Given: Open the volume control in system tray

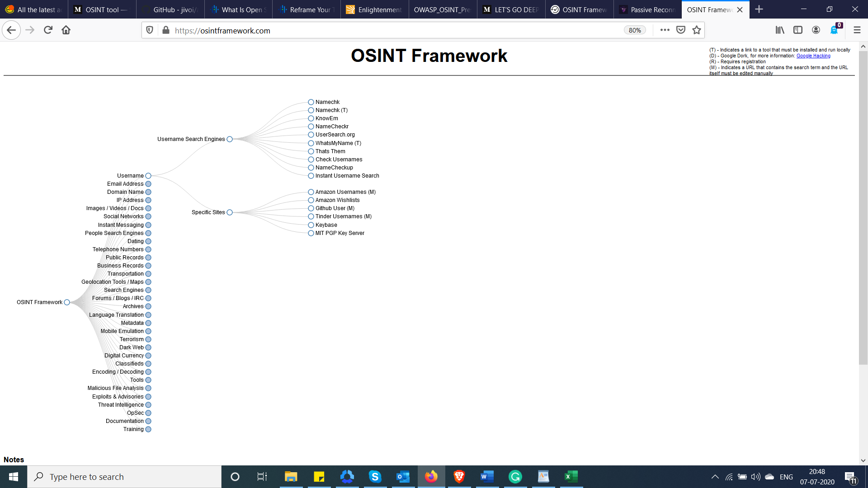Looking at the screenshot, I should (755, 477).
